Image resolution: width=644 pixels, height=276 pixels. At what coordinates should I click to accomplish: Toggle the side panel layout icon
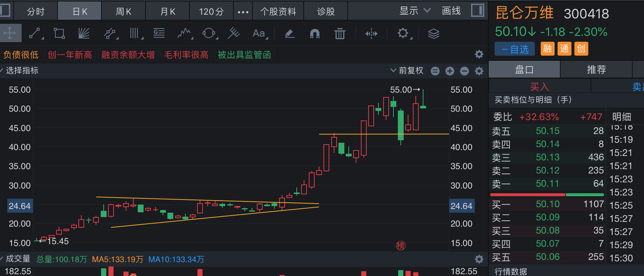coord(477,11)
